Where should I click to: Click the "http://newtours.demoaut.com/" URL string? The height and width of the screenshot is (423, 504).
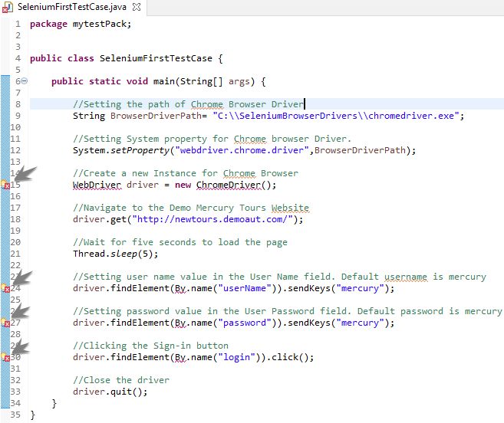212,219
